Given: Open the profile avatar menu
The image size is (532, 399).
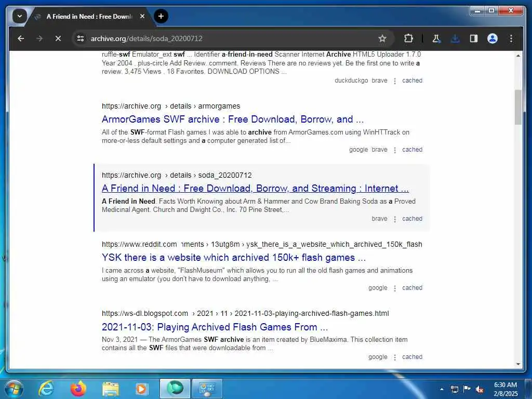Looking at the screenshot, I should click(x=493, y=38).
